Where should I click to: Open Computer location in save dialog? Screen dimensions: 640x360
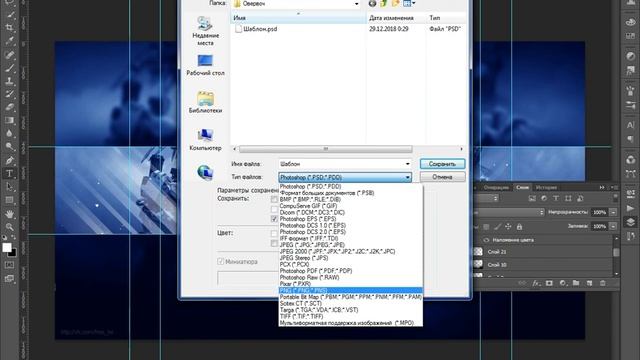205,140
